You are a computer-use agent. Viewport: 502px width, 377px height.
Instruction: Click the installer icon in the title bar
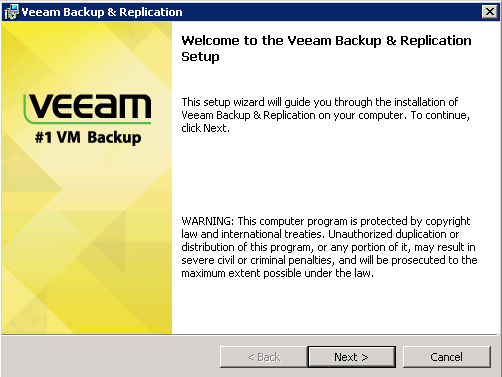11,12
